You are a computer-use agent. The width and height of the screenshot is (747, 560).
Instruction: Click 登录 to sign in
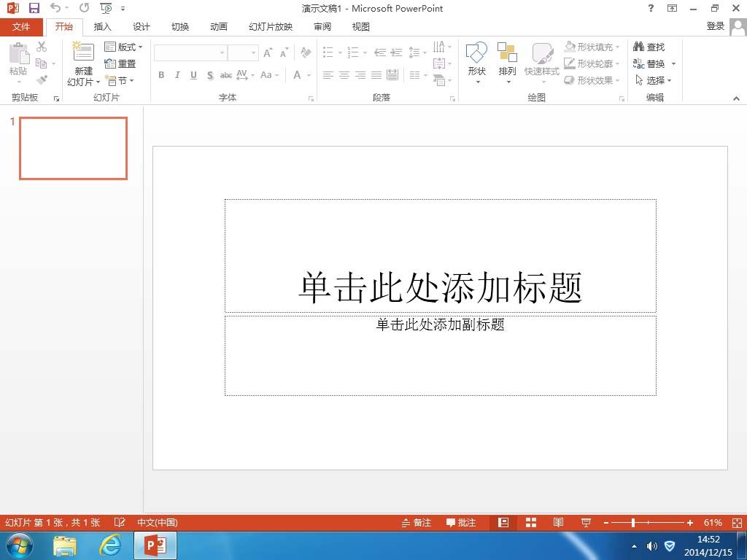(x=715, y=26)
